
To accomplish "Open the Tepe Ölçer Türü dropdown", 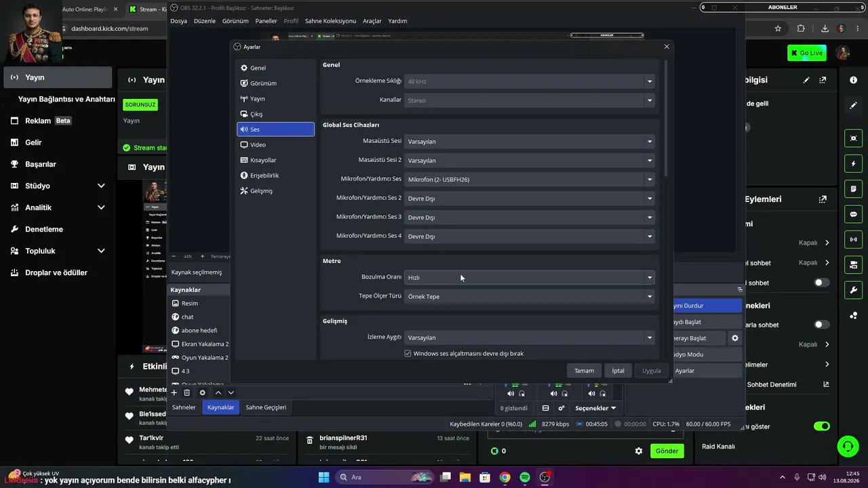I will click(530, 296).
